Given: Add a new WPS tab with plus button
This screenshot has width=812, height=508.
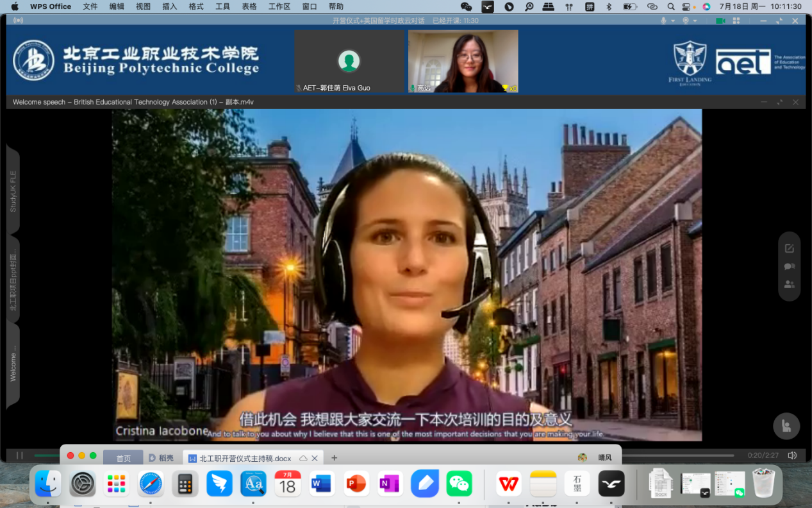Looking at the screenshot, I should pos(334,458).
